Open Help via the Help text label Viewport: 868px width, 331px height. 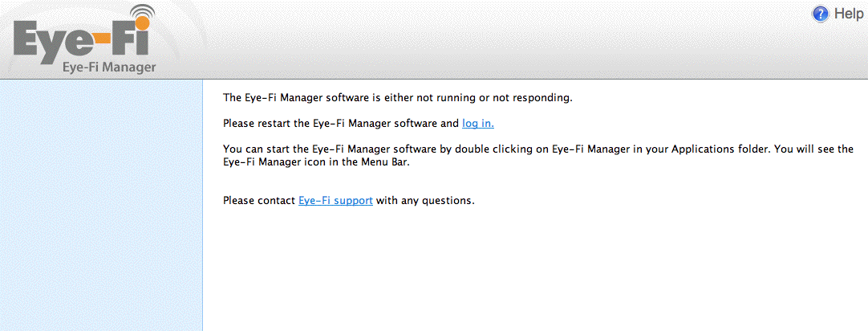point(849,14)
